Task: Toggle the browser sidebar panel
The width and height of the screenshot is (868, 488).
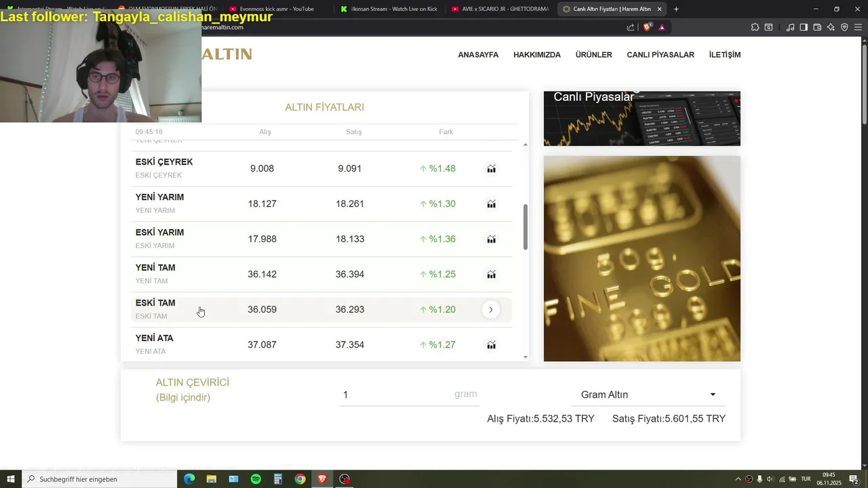Action: pos(804,27)
